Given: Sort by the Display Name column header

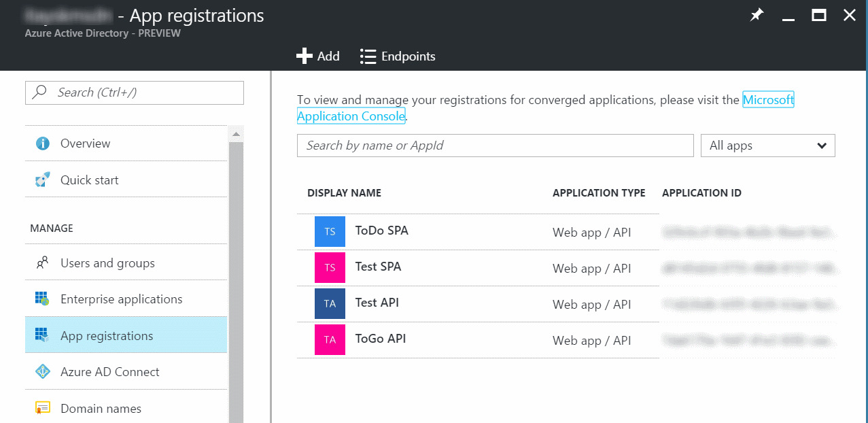Looking at the screenshot, I should [x=344, y=193].
